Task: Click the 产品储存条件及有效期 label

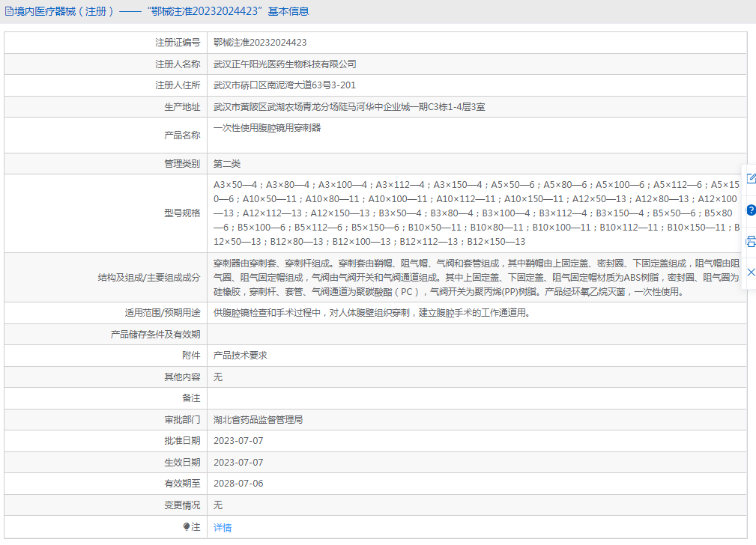Action: [x=155, y=335]
